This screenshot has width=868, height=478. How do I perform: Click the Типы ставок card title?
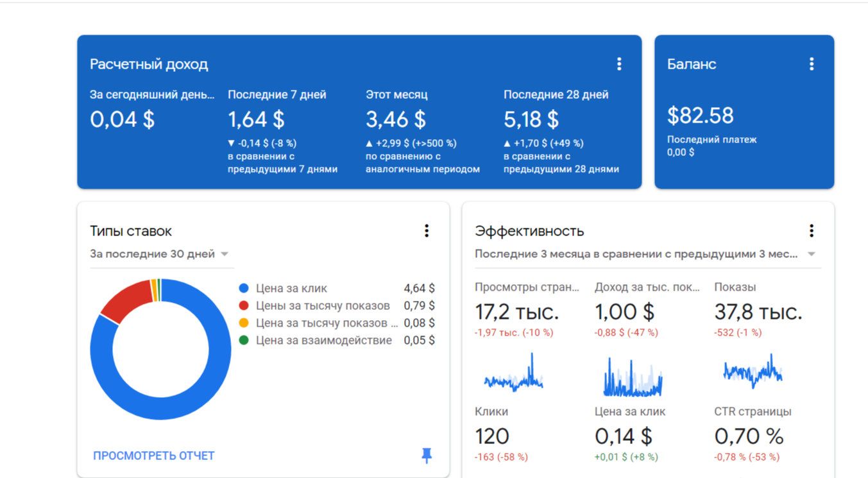pos(131,231)
